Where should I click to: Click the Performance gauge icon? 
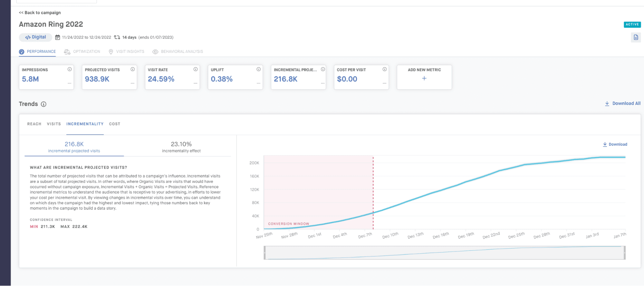(22, 52)
